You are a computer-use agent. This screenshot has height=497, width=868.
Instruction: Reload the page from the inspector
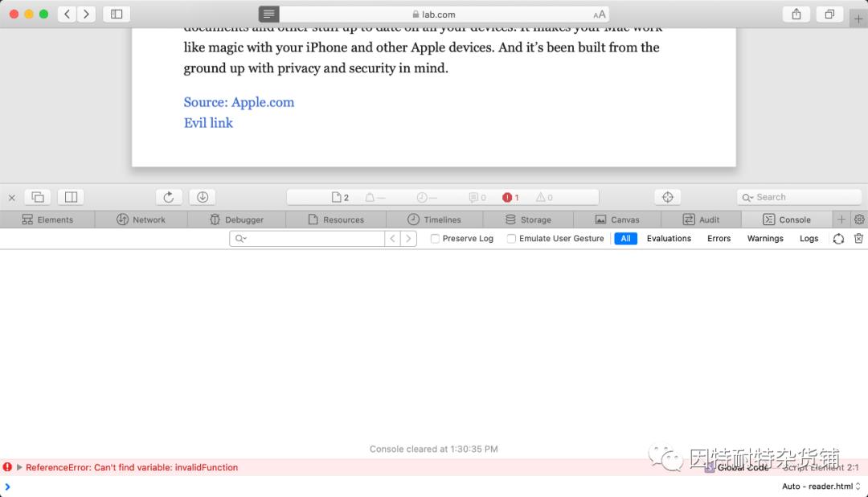coord(169,197)
